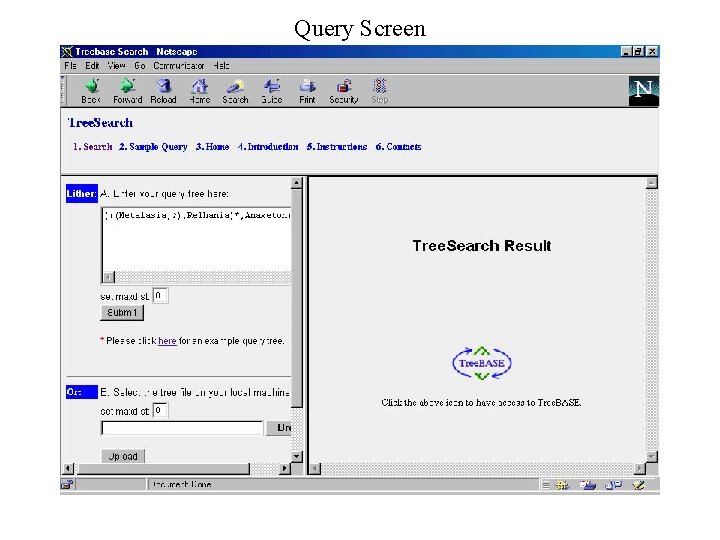Viewport: 720px width, 540px height.
Task: Click the left frame horizontal scrollbar thumb
Action: (x=163, y=469)
